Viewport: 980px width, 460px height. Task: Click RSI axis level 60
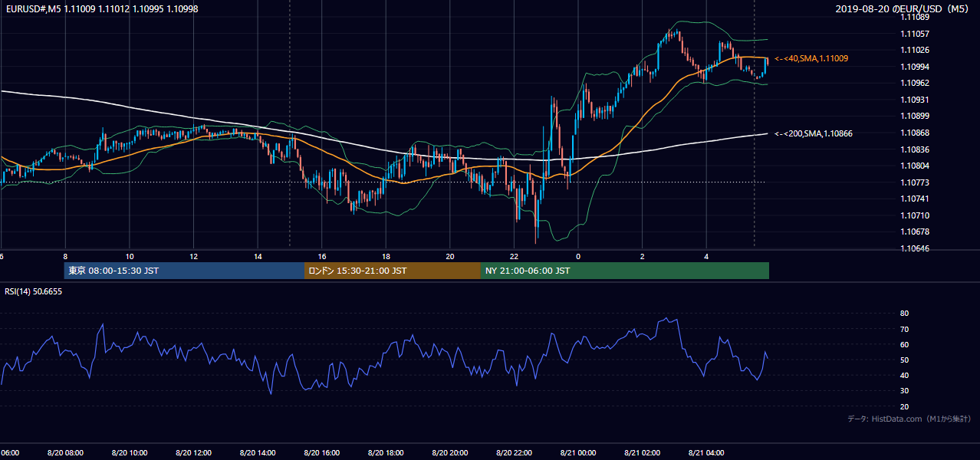(904, 344)
